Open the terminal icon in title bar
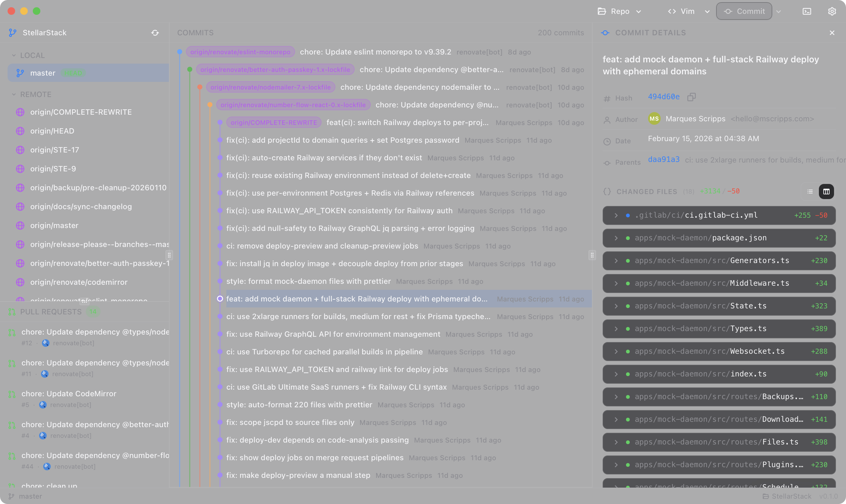 (x=807, y=11)
